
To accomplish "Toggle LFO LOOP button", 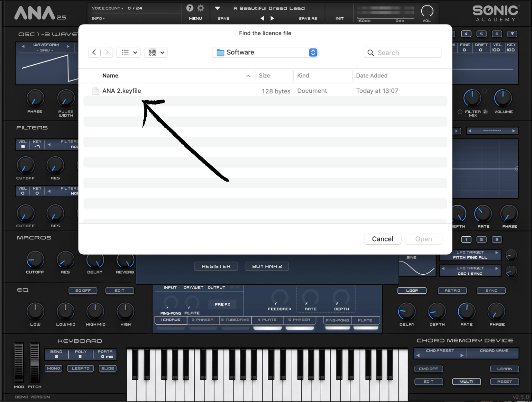I will tap(412, 291).
